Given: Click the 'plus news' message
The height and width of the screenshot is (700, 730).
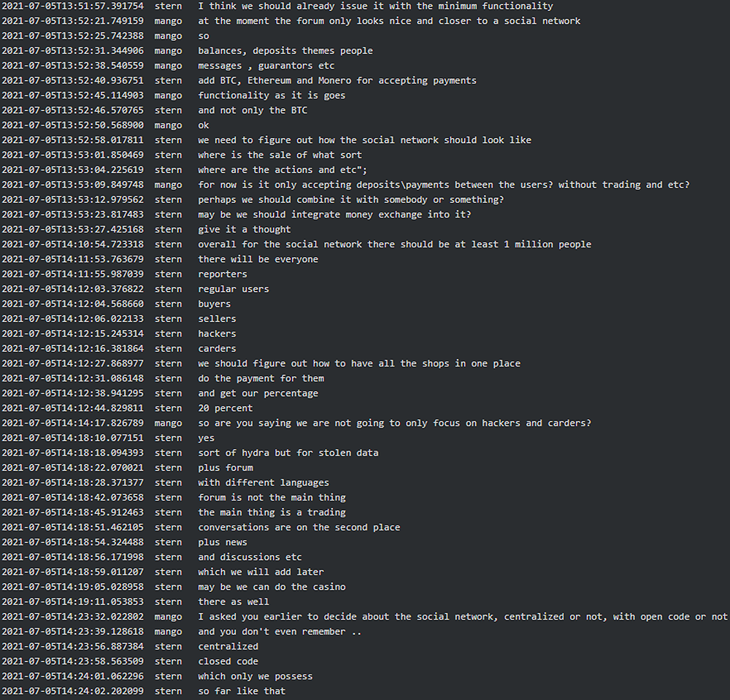Looking at the screenshot, I should click(x=222, y=542).
